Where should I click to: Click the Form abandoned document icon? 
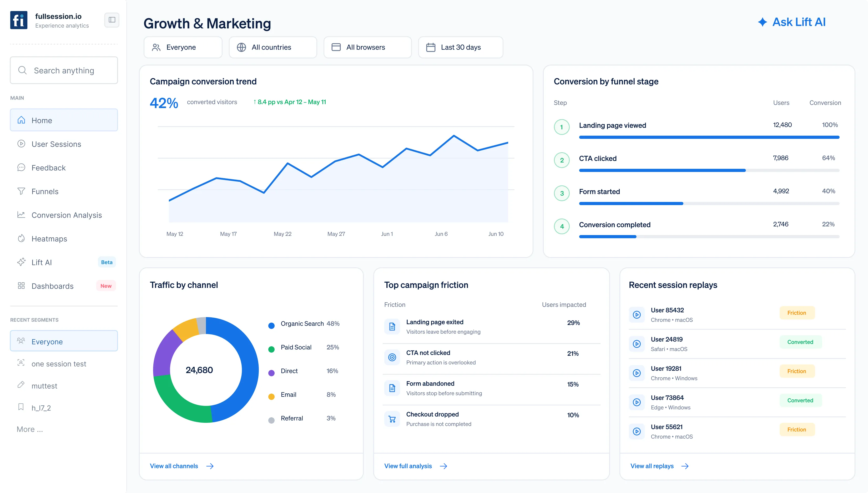tap(392, 388)
